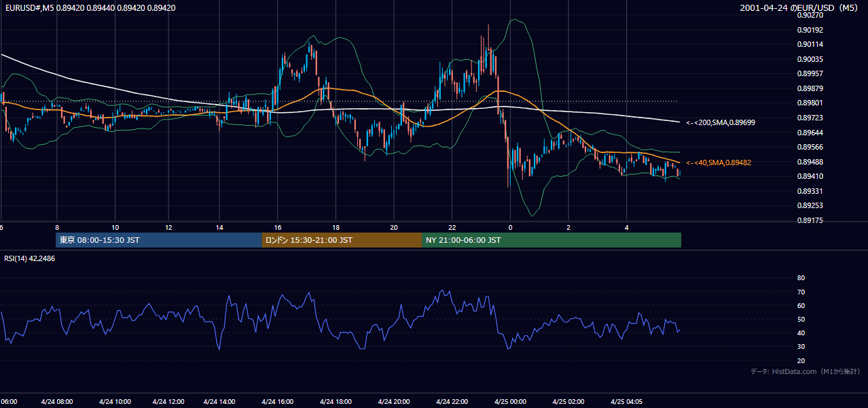Click the 4/24 22:00 time label

click(x=452, y=402)
